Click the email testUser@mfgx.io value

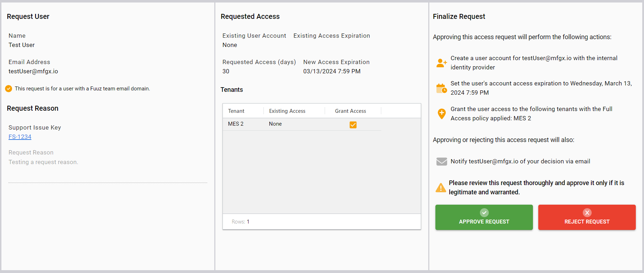pyautogui.click(x=33, y=71)
